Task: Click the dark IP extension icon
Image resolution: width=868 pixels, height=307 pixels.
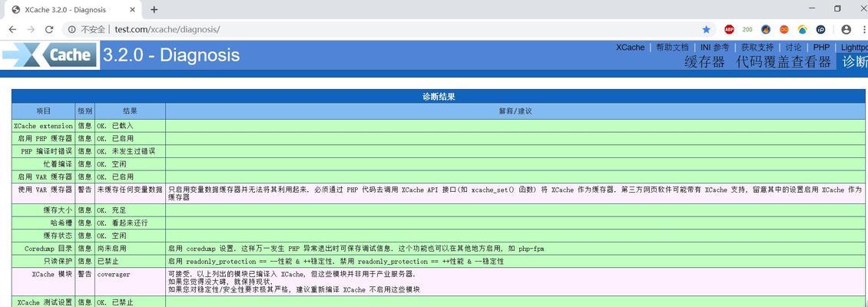Action: click(821, 29)
